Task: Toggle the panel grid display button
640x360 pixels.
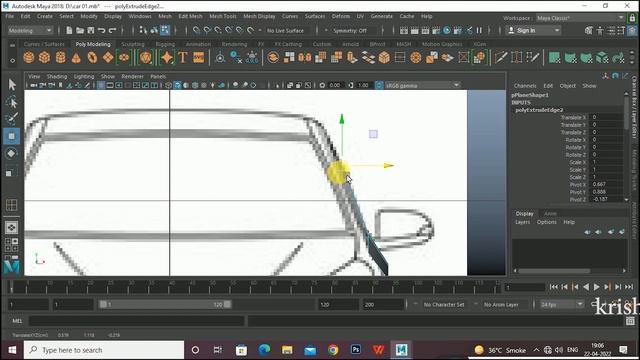Action: pyautogui.click(x=101, y=85)
